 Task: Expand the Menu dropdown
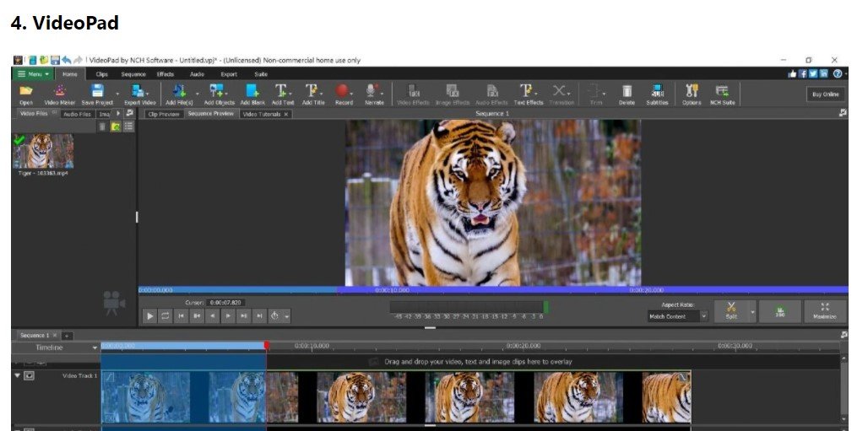tap(34, 74)
